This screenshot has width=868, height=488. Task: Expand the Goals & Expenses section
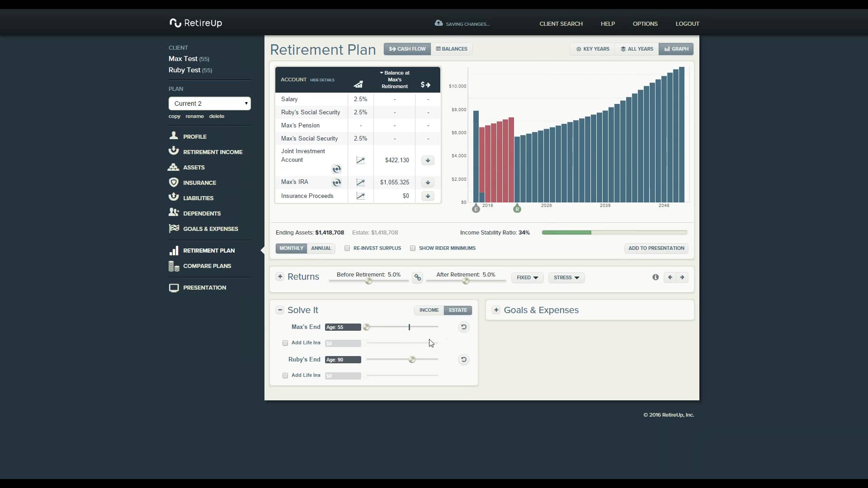[x=496, y=310]
